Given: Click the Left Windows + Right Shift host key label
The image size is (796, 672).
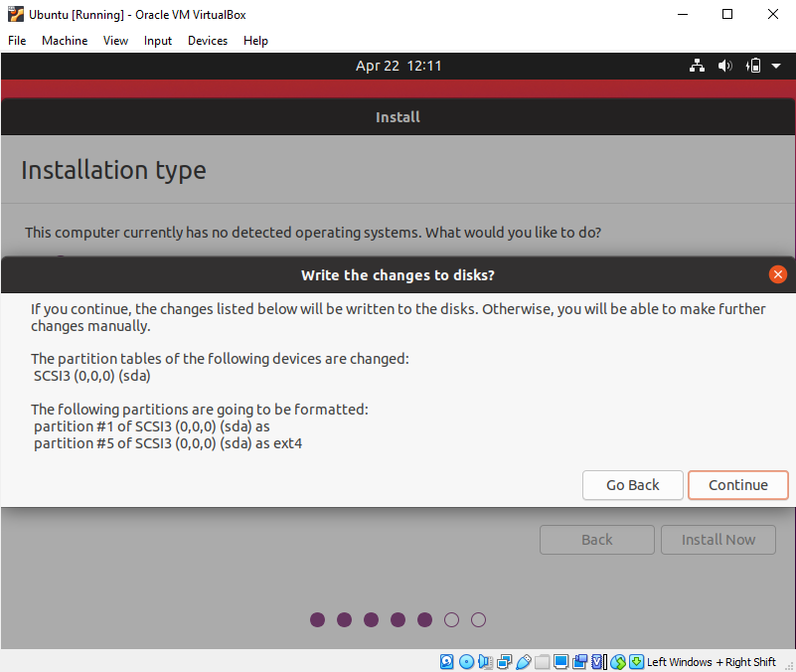Looking at the screenshot, I should 712,662.
